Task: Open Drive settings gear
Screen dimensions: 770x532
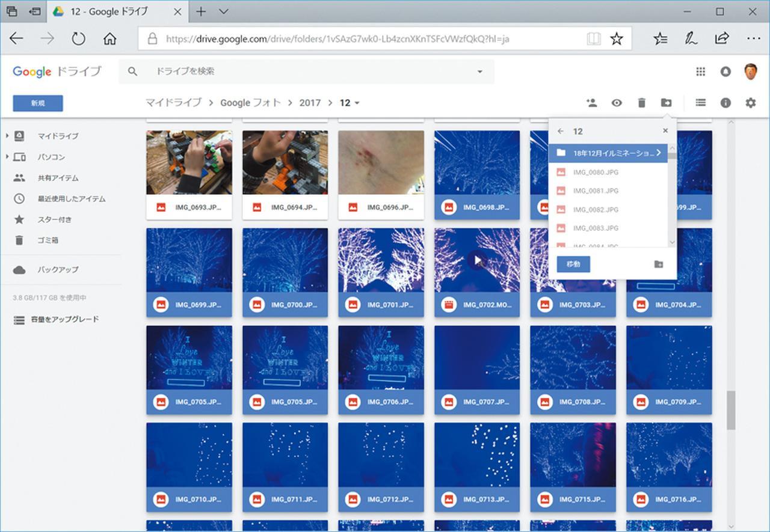Action: [x=750, y=103]
